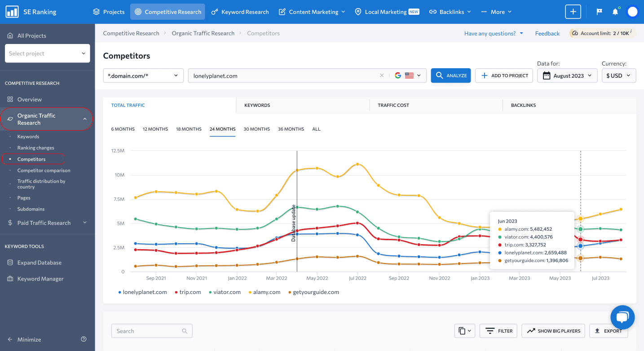Open Keywords sidebar item
The width and height of the screenshot is (644, 351).
[28, 136]
